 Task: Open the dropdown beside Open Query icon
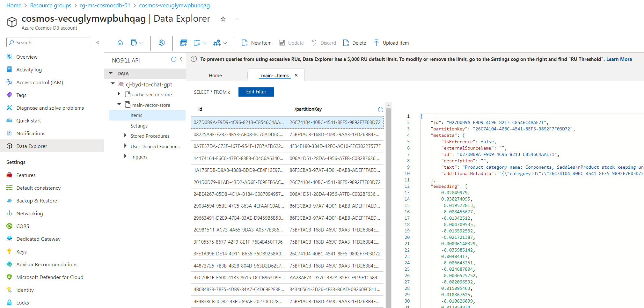(205, 43)
